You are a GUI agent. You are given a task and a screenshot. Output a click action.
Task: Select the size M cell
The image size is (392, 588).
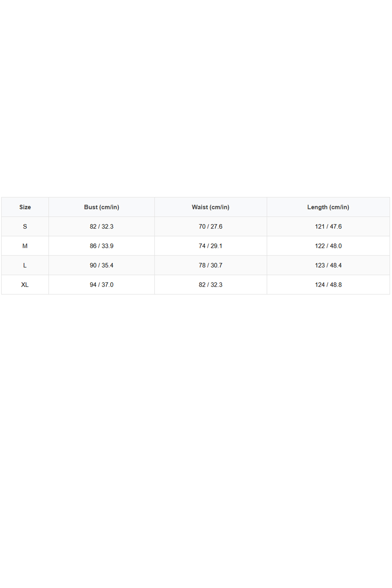[25, 246]
